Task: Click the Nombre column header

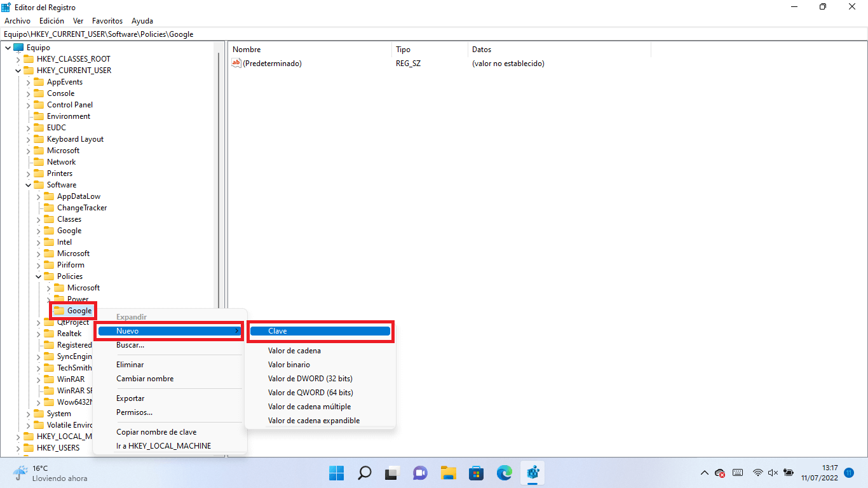Action: point(310,50)
